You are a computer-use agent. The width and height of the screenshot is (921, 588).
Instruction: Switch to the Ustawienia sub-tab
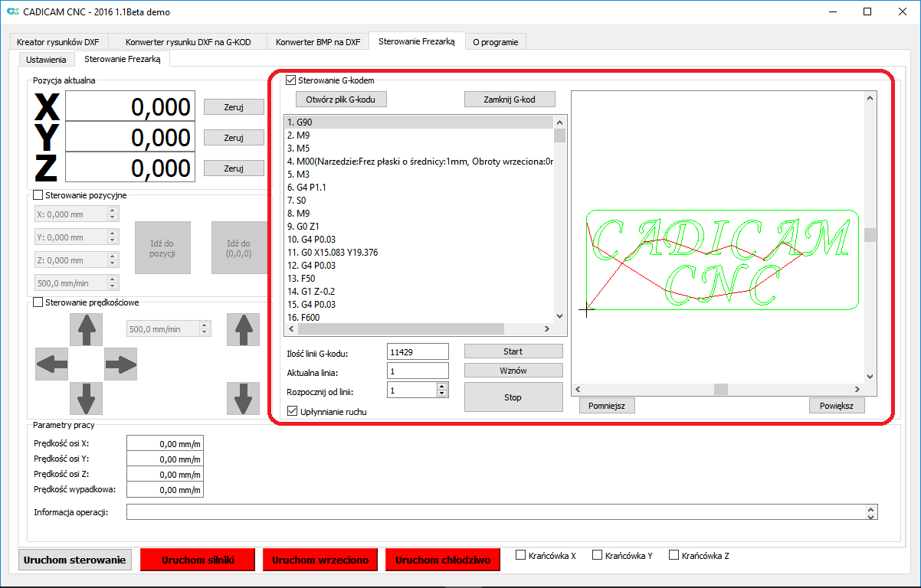point(46,59)
